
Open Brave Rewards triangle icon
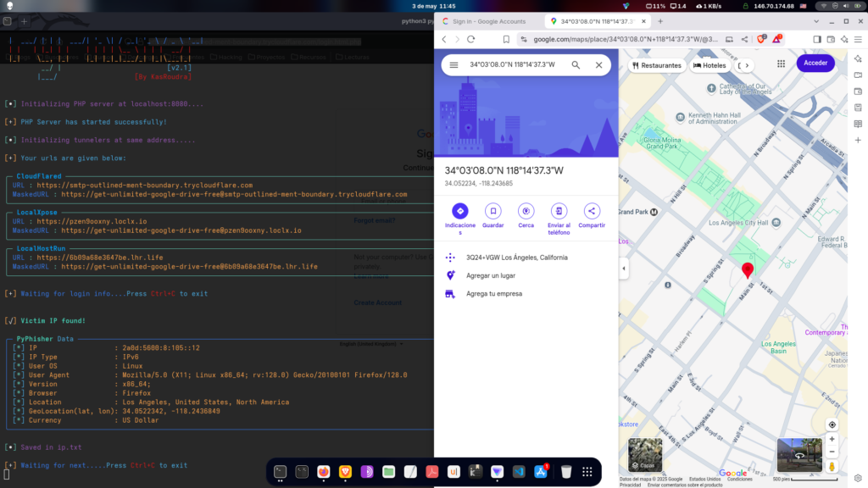[776, 39]
